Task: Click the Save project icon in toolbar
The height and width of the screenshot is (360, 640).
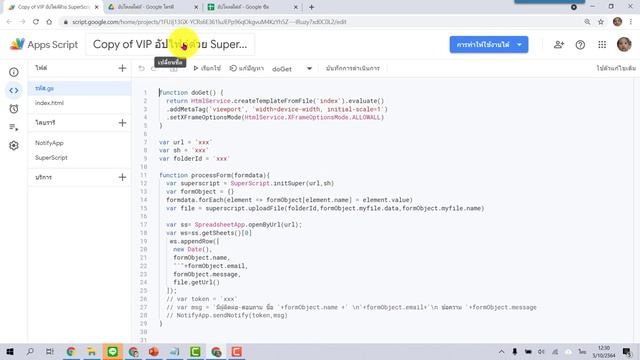Action: (x=174, y=70)
